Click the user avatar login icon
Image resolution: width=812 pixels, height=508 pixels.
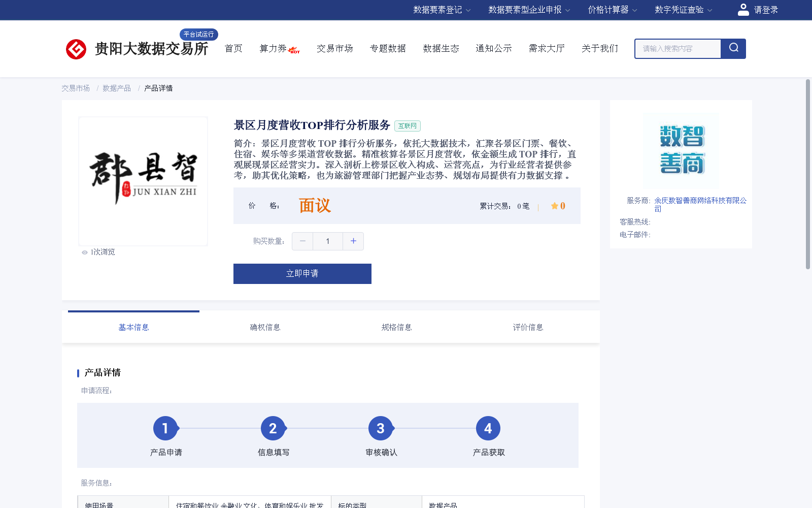point(743,10)
